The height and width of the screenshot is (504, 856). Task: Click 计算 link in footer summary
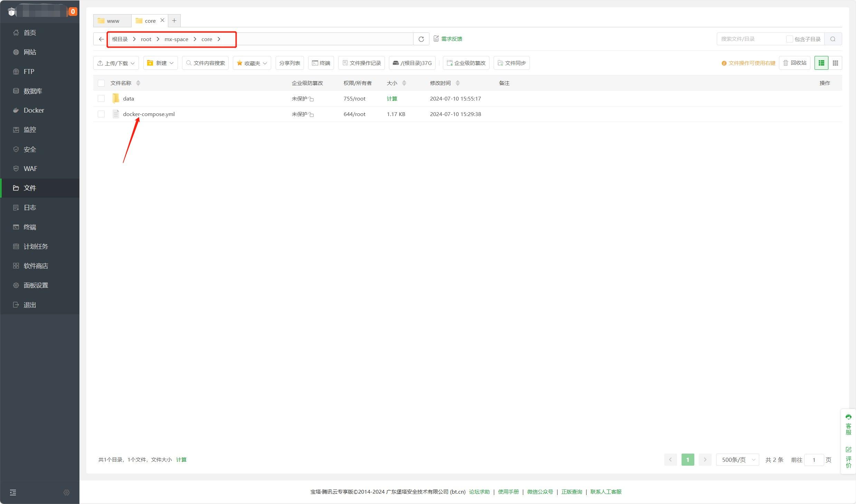click(181, 459)
